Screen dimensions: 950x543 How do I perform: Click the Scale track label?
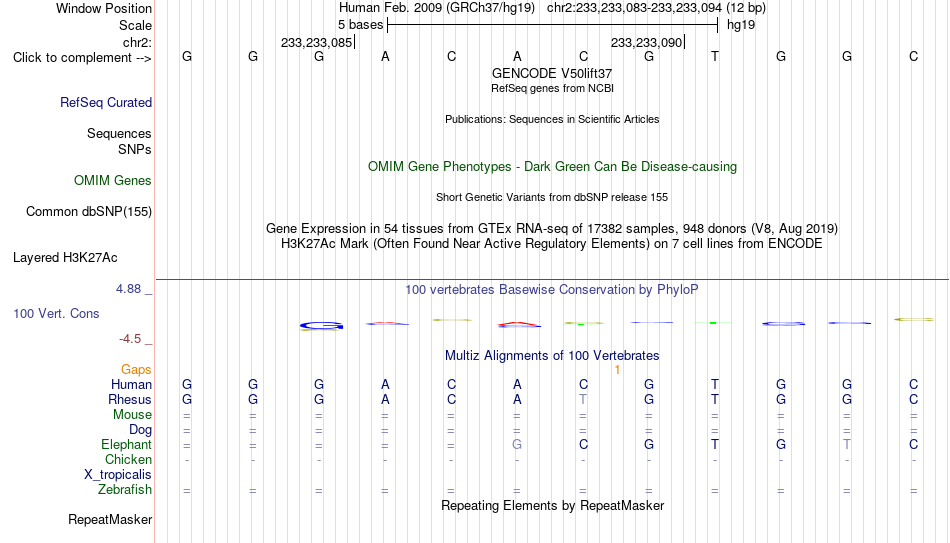pos(135,25)
